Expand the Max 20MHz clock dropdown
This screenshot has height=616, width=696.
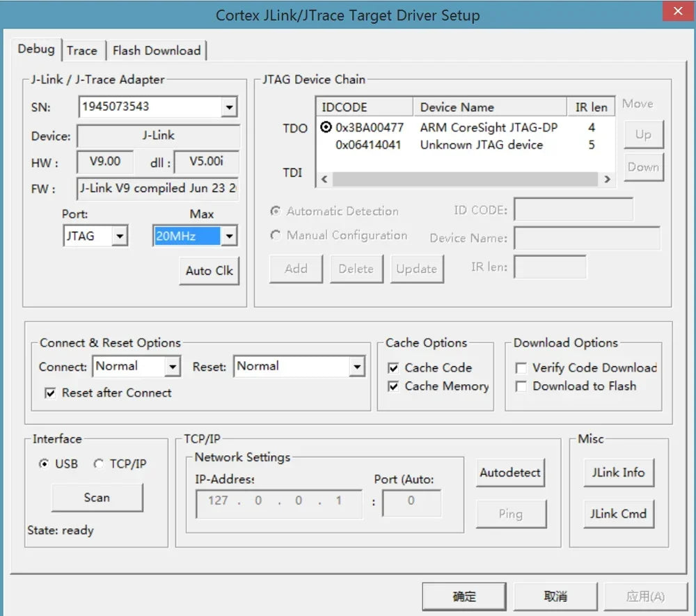click(x=229, y=236)
